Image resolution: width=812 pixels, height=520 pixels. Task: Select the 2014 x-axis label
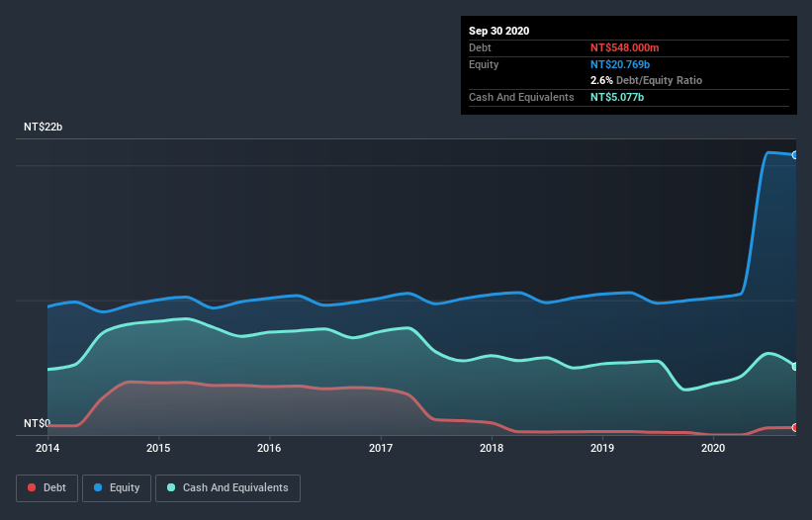(x=47, y=448)
